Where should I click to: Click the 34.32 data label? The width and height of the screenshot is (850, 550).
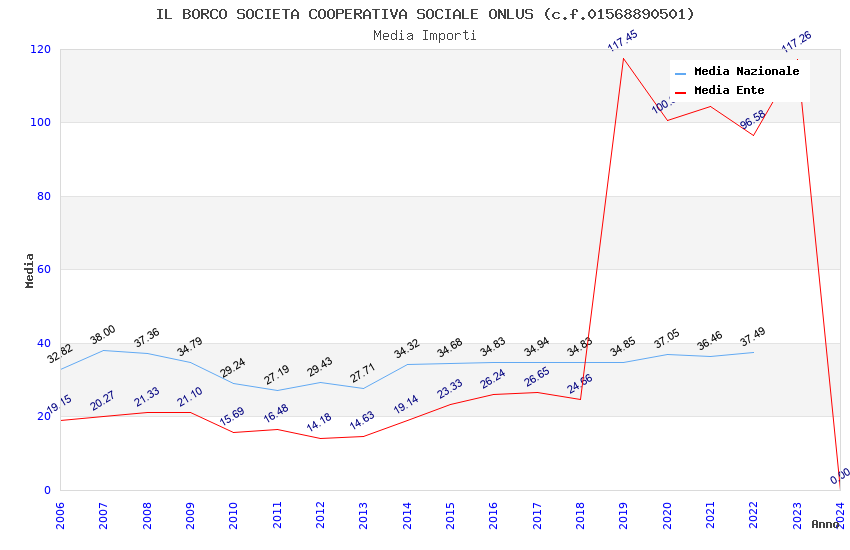tap(407, 348)
